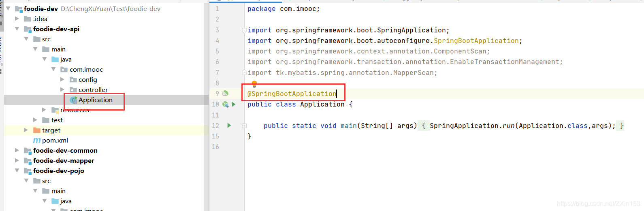The width and height of the screenshot is (644, 211).
Task: Collapse the main folder under foodie-dev-api
Action: tap(35, 49)
